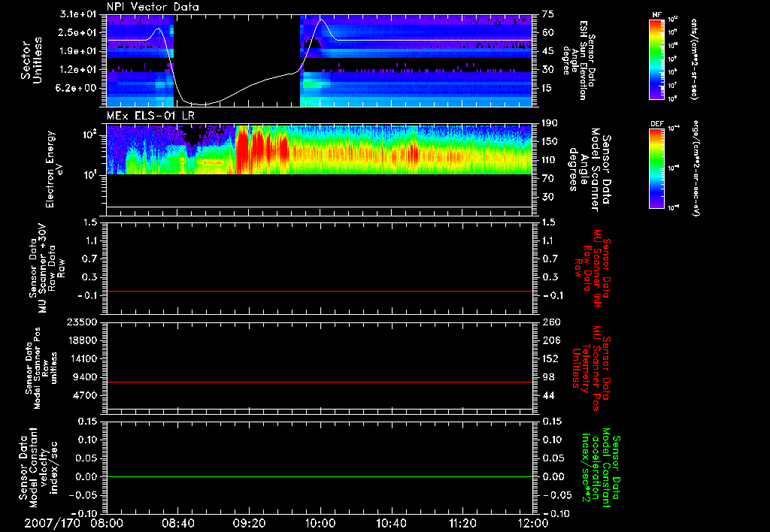Click the 23500 scanner position tick value
This screenshot has width=770, height=532.
tap(83, 322)
